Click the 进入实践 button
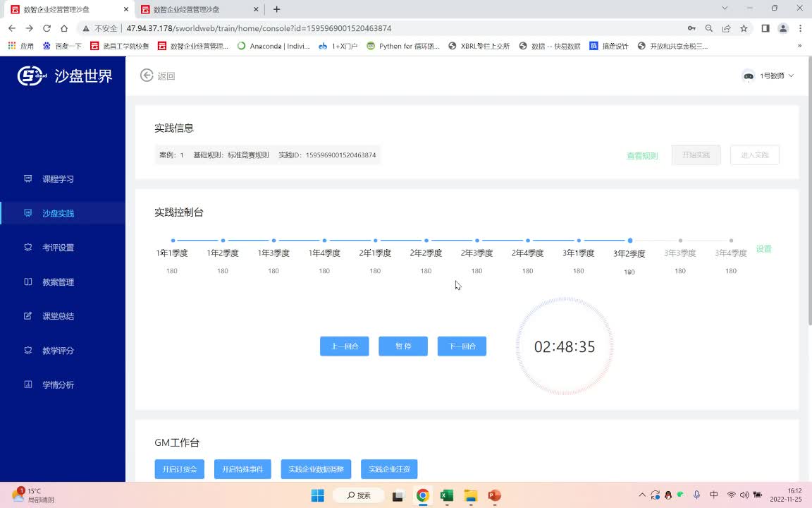This screenshot has width=812, height=508. pos(754,155)
